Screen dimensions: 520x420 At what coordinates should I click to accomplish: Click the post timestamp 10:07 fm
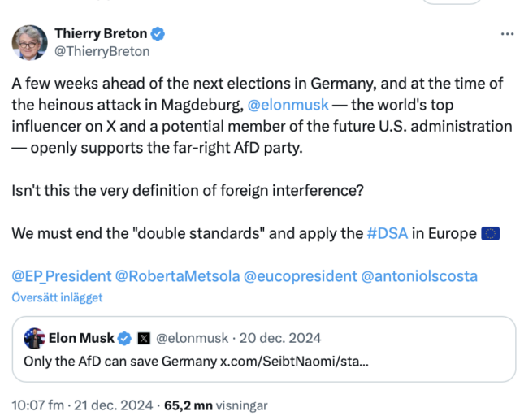coord(39,405)
